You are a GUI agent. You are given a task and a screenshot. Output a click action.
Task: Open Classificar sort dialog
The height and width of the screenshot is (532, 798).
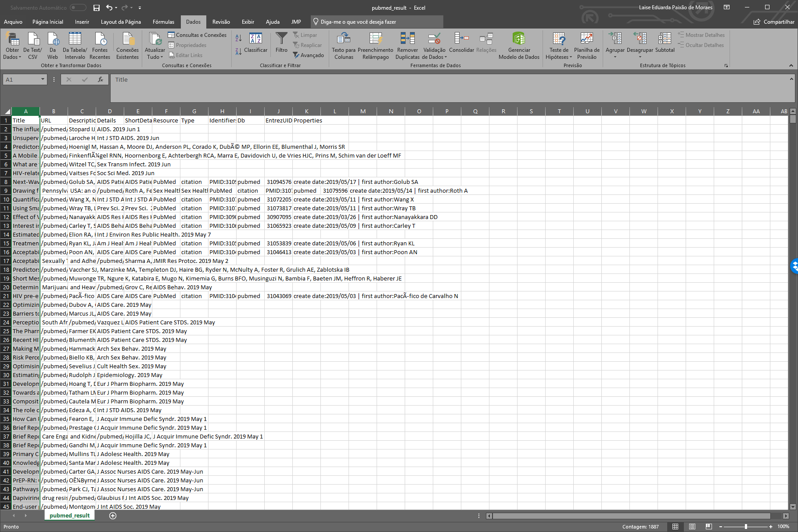[255, 43]
